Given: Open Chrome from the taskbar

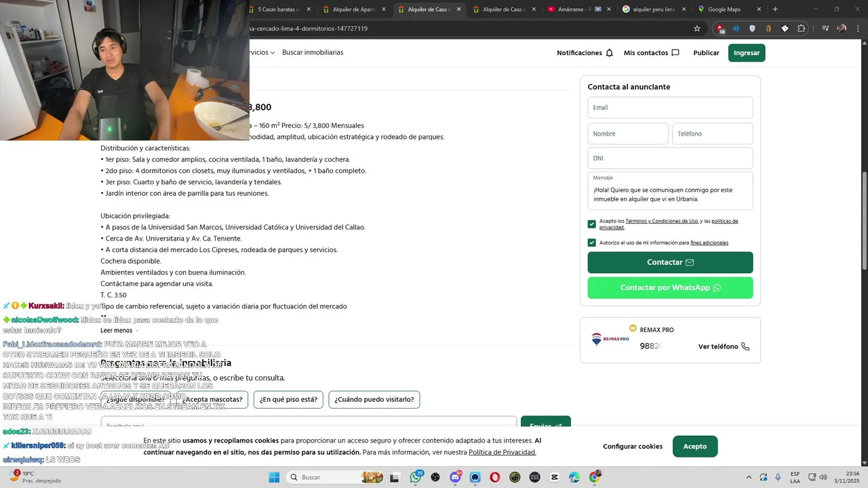Looking at the screenshot, I should 595,477.
